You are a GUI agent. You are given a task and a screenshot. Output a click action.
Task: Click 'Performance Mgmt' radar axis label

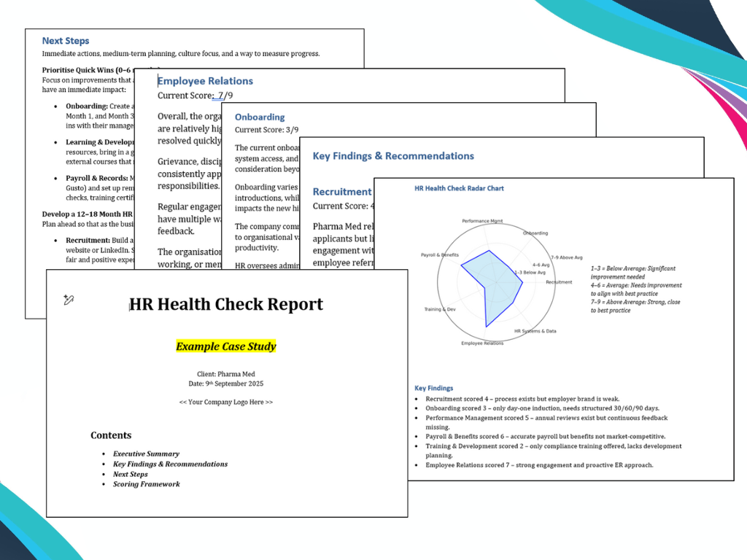(x=482, y=221)
